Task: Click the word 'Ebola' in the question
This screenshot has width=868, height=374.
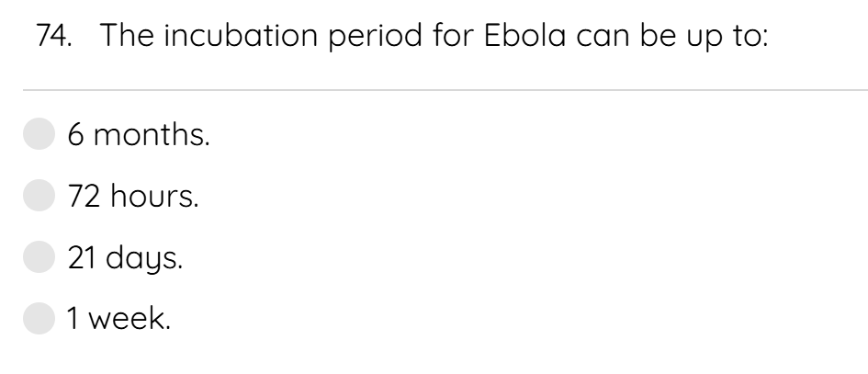Action: tap(524, 35)
